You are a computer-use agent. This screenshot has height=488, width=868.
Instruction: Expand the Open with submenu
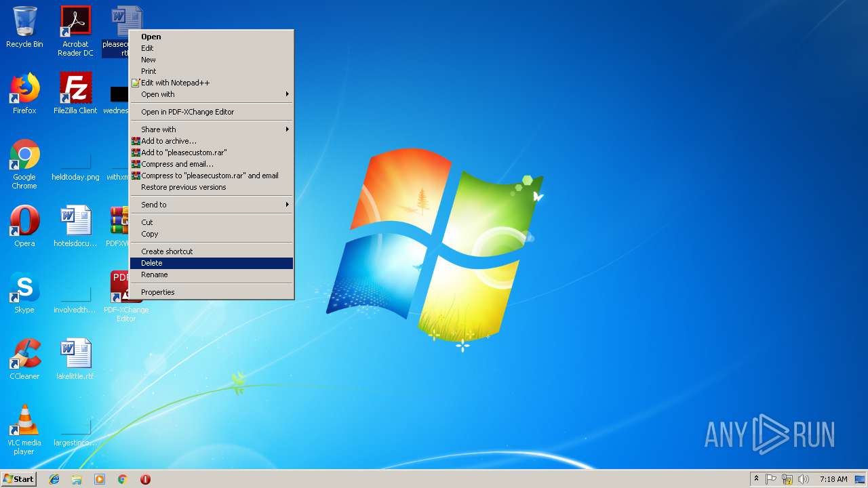tap(212, 94)
